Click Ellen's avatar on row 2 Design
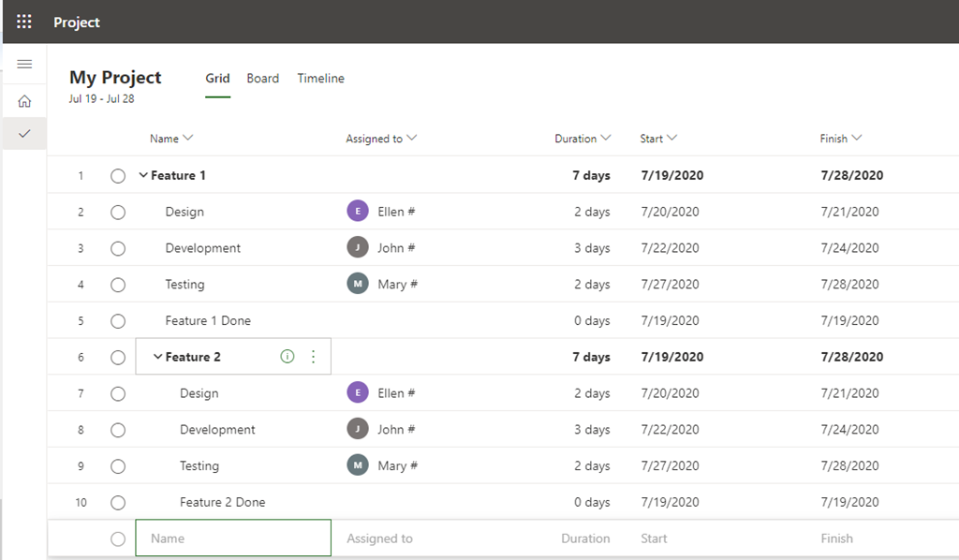959x560 pixels. pyautogui.click(x=358, y=212)
